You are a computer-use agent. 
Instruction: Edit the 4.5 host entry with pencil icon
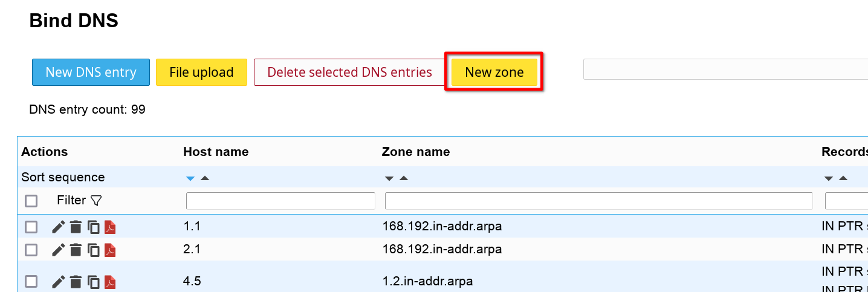[x=58, y=281]
